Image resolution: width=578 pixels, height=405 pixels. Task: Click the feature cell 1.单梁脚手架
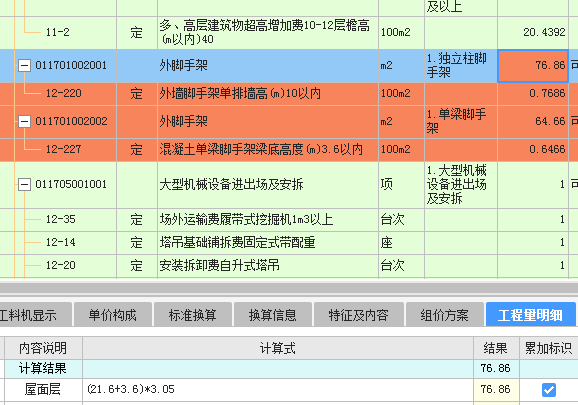(461, 121)
